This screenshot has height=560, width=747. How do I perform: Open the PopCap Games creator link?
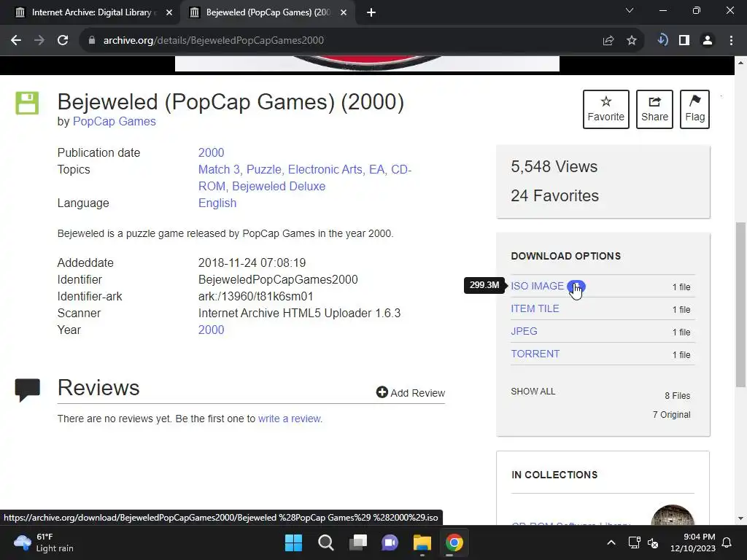click(x=115, y=122)
